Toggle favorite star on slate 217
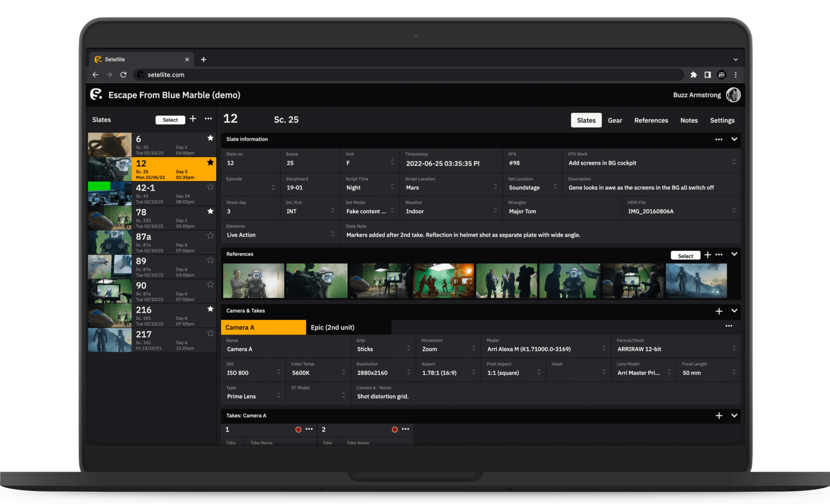 click(210, 334)
